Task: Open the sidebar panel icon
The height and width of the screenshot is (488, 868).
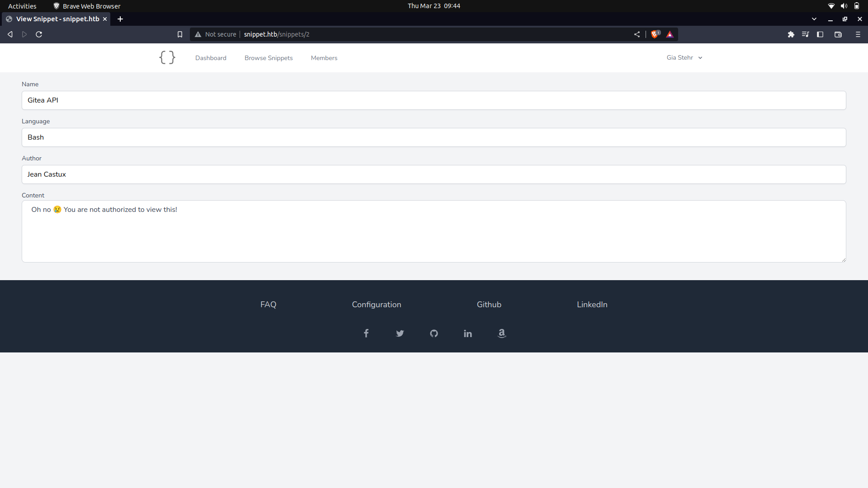Action: 820,34
